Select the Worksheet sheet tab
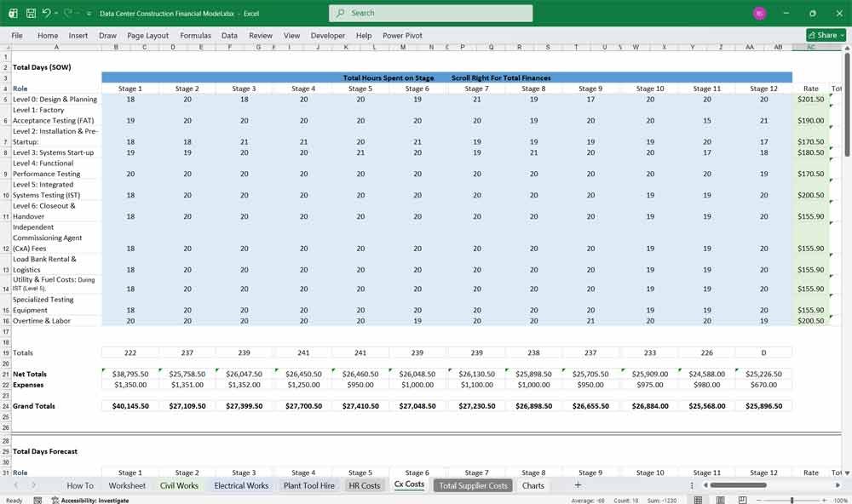The width and height of the screenshot is (852, 504). click(127, 485)
